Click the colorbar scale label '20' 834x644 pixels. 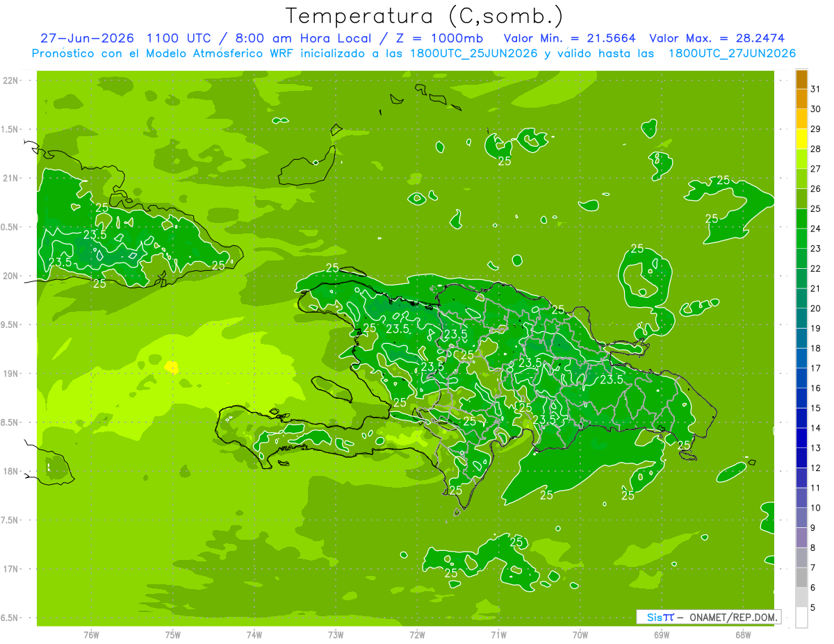[x=816, y=308]
